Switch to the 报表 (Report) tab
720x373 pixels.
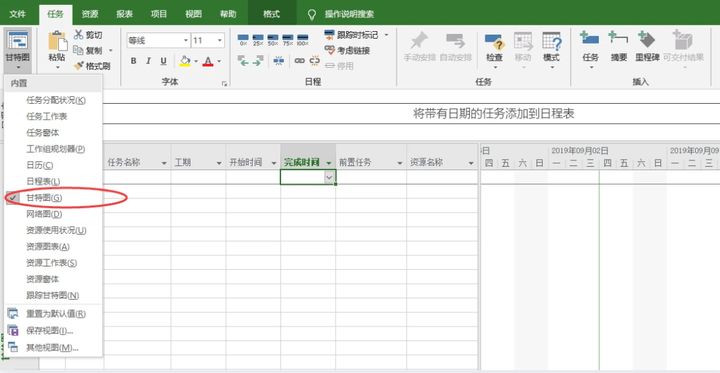124,14
